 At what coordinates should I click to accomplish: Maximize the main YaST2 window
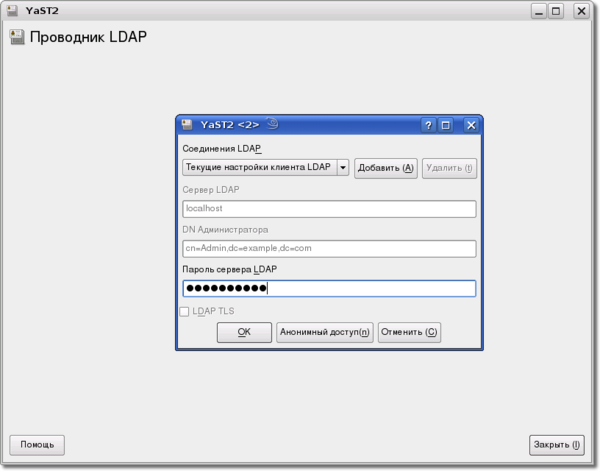coord(556,11)
